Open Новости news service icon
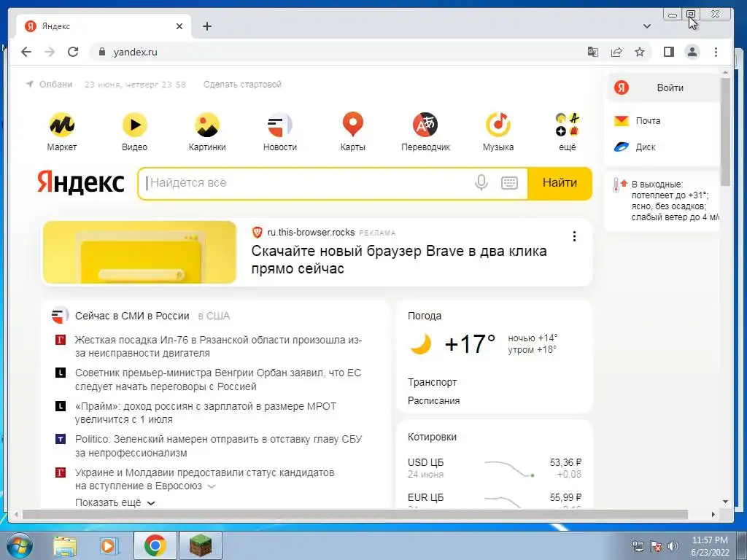Image resolution: width=747 pixels, height=560 pixels. point(279,125)
